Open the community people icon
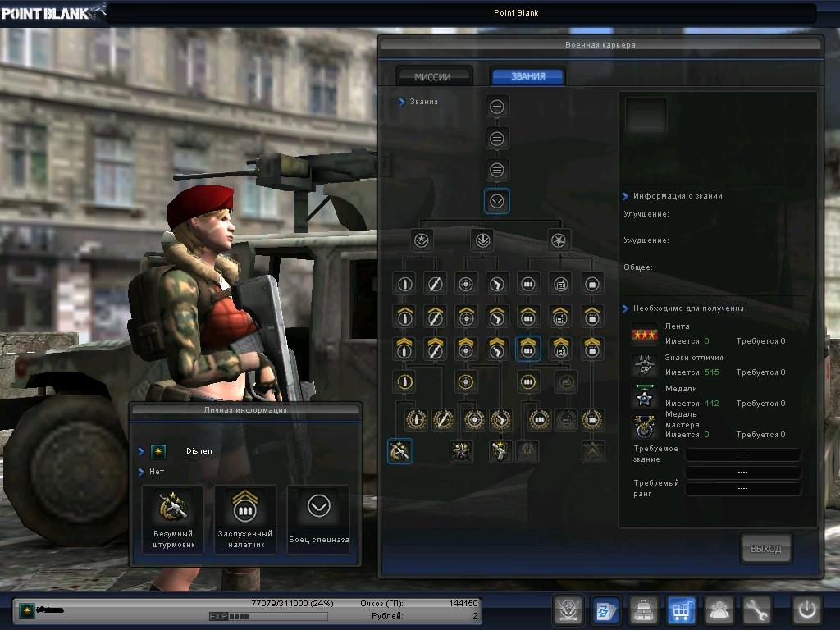 point(719,611)
